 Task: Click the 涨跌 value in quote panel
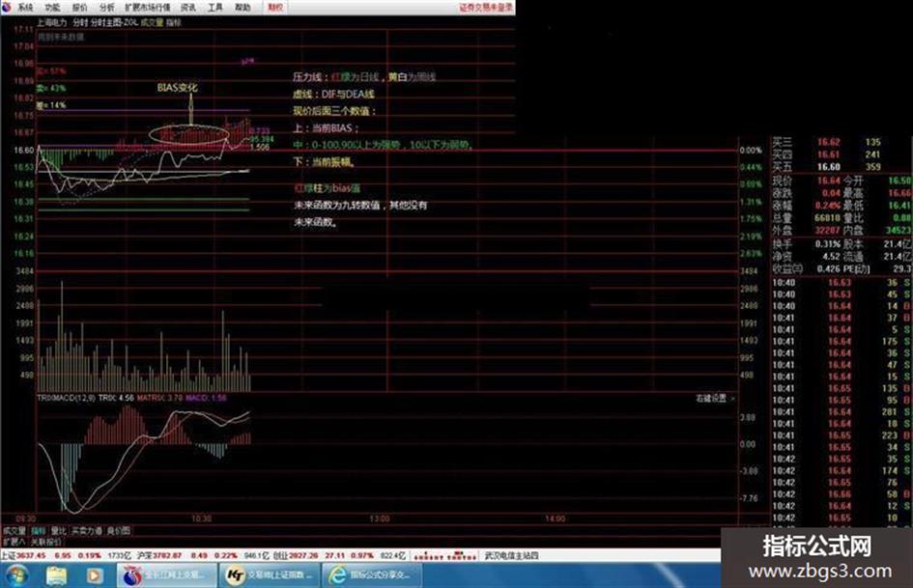point(832,193)
